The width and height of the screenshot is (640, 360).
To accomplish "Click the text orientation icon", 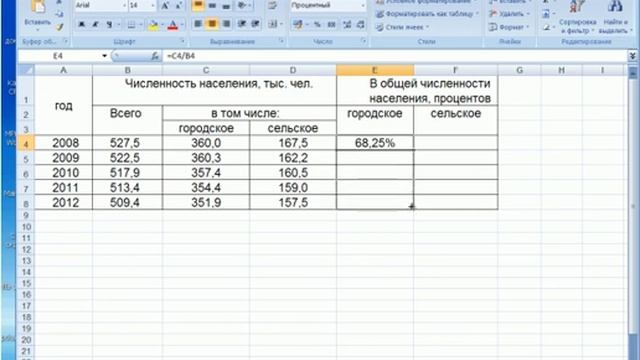I will (242, 5).
